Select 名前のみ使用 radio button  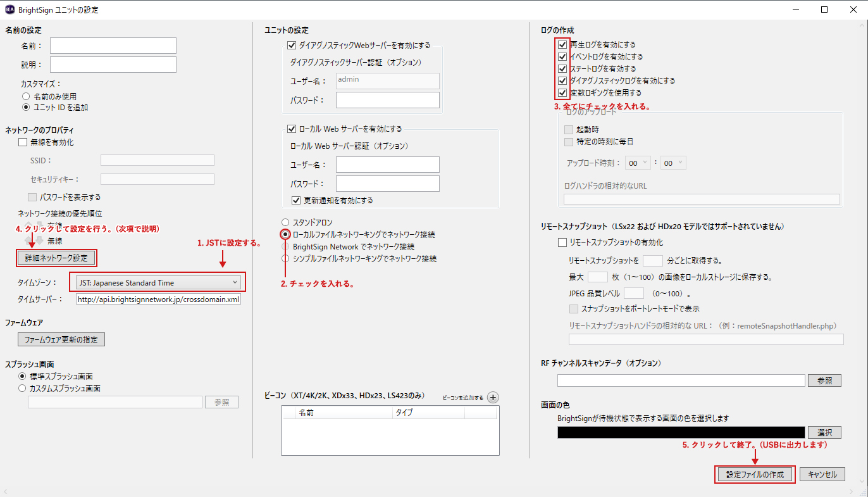coord(26,96)
